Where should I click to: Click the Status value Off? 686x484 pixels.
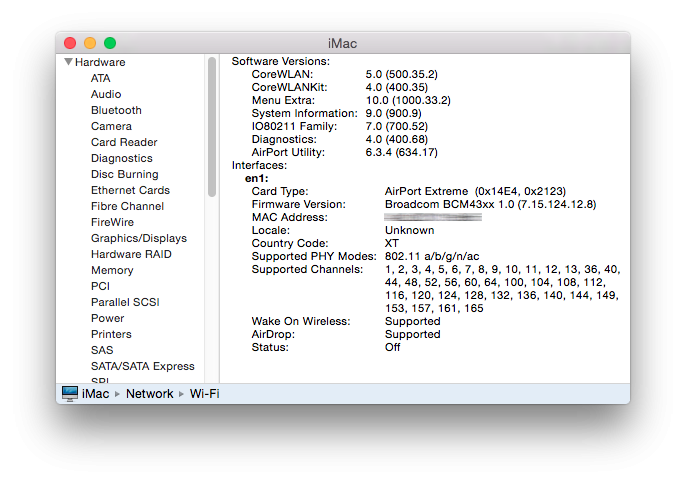click(x=392, y=347)
